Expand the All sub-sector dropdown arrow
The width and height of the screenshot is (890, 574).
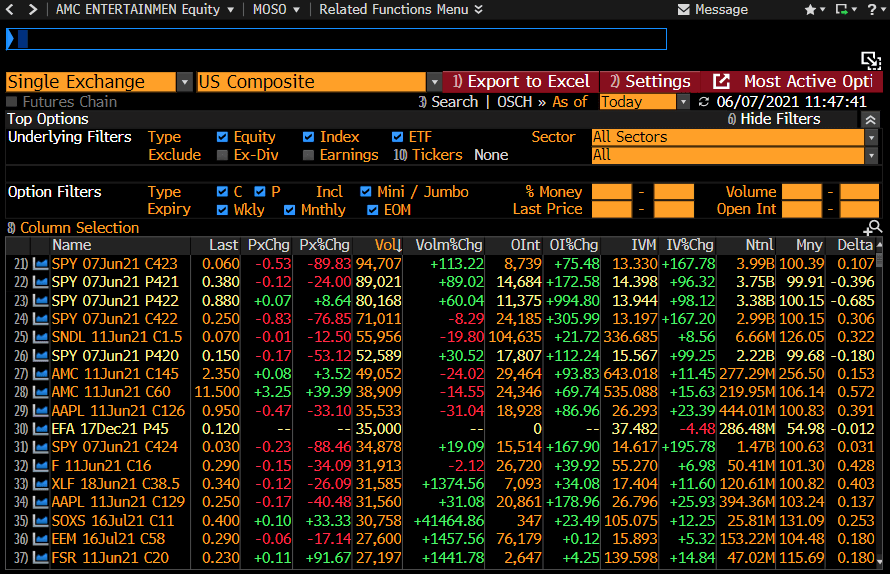tap(871, 155)
